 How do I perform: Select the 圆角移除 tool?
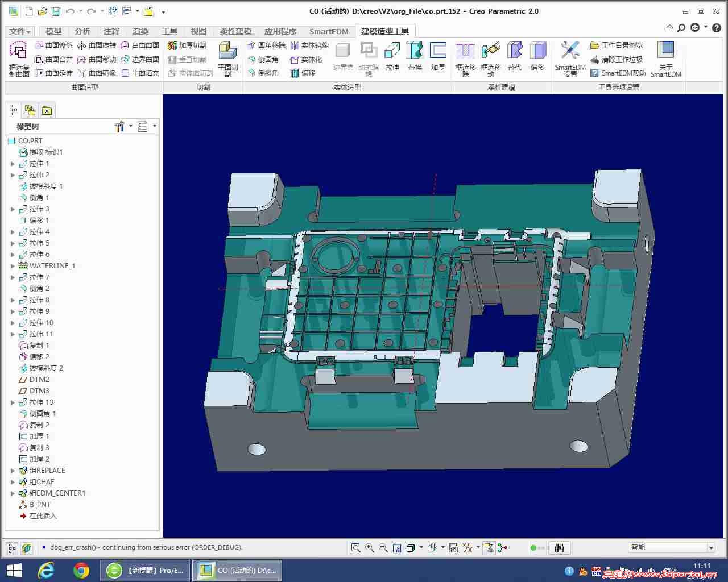(266, 45)
